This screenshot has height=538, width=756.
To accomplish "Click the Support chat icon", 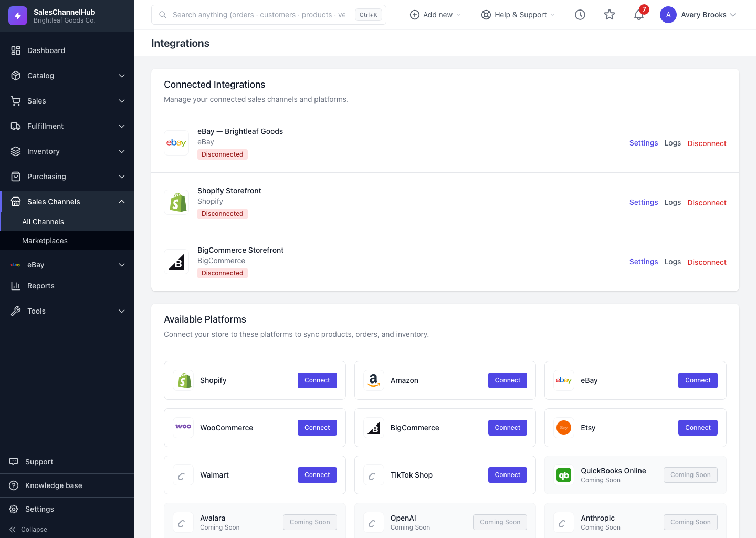I will [14, 462].
